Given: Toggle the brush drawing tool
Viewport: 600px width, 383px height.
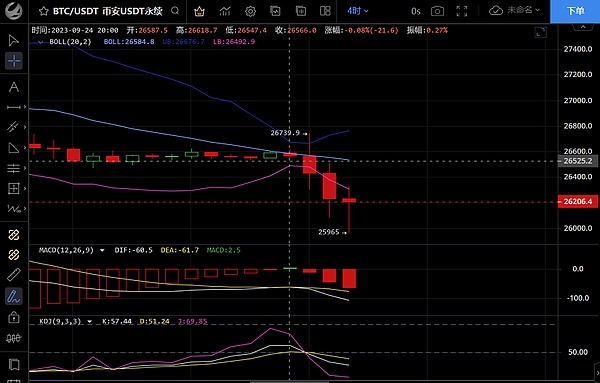Looking at the screenshot, I should pos(14,296).
